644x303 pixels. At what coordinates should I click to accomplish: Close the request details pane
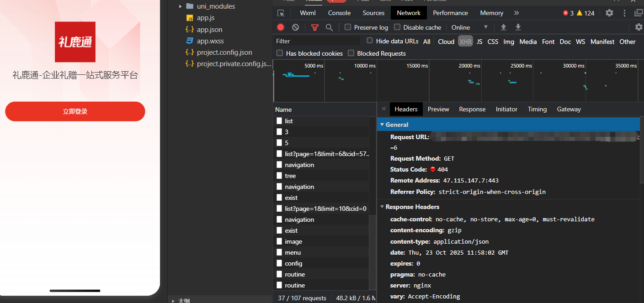[x=383, y=109]
